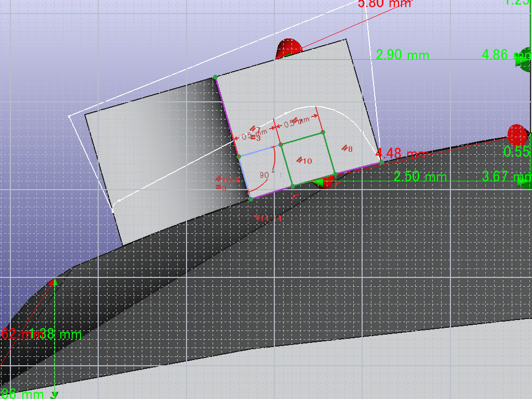This screenshot has height=399, width=532.
Task: Click the red sphere marker near 0.55 label
Action: pos(517,135)
